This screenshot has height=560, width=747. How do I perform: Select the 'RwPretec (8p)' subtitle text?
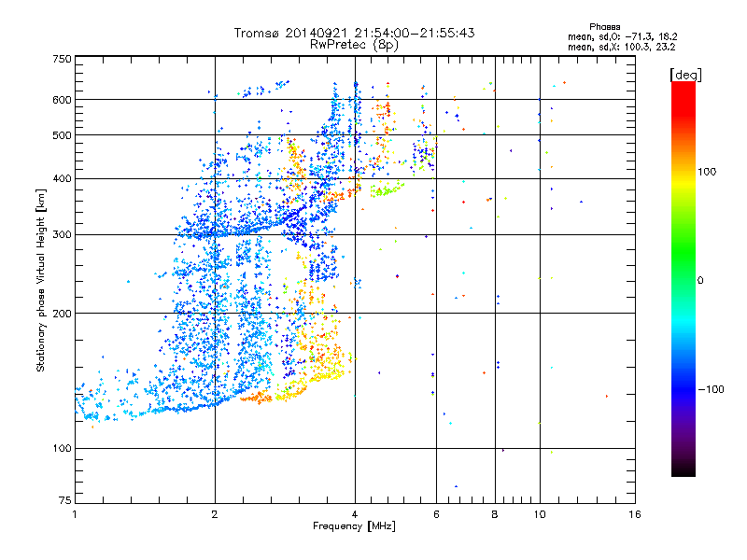(355, 45)
